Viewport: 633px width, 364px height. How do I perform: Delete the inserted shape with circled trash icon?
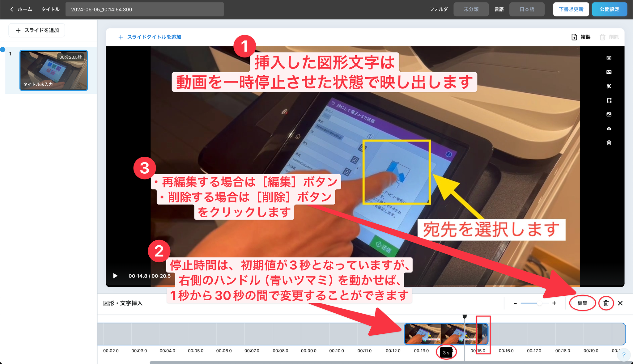pos(606,303)
